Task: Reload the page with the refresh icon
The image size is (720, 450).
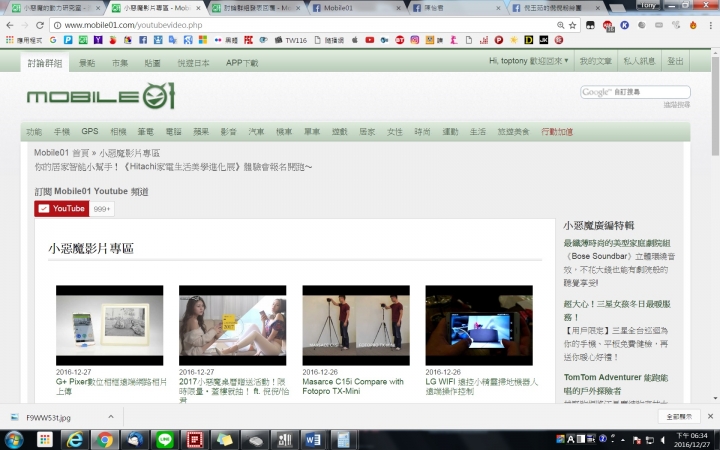Action: tap(40, 25)
